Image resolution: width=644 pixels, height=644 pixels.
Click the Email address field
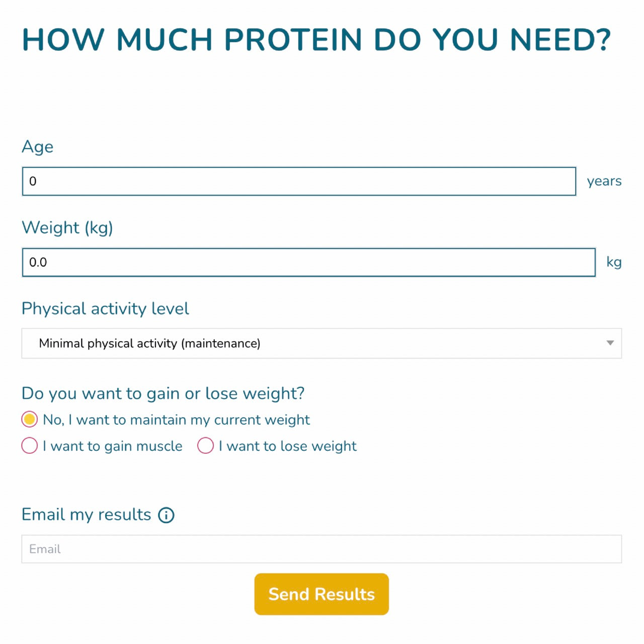321,549
